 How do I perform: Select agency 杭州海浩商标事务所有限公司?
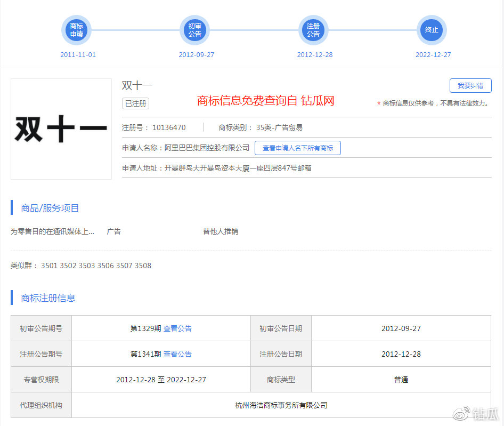click(281, 405)
